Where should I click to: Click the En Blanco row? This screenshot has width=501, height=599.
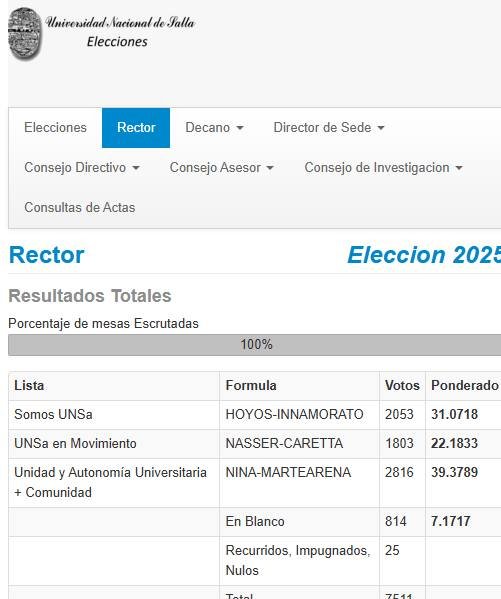tap(255, 522)
